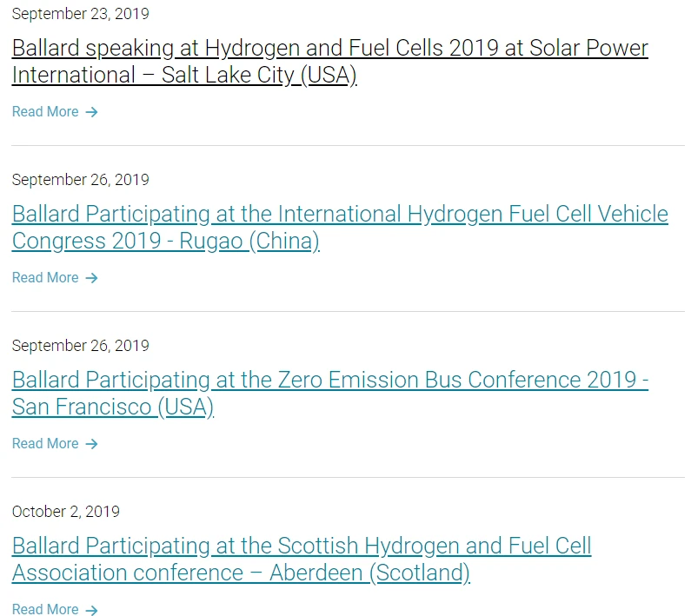Open the Ballard speaking at Hydrogen and Fuel Cells 2019 headline
This screenshot has width=691, height=616.
tap(329, 48)
